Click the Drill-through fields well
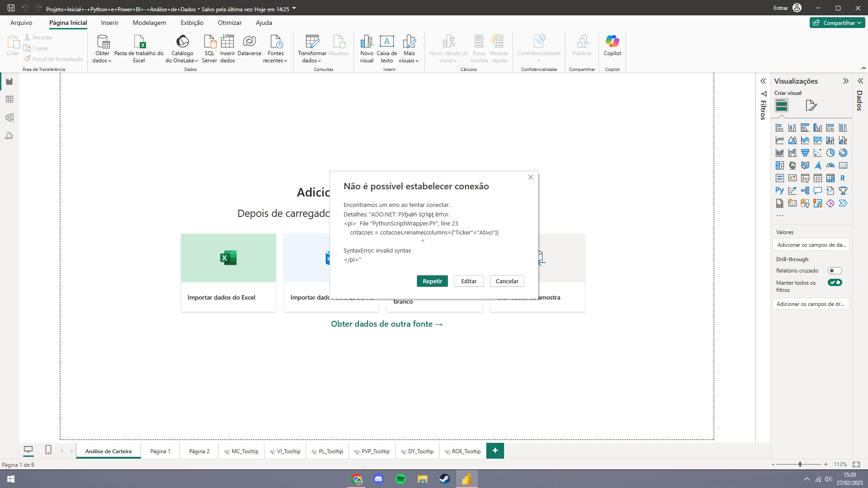868x488 pixels. (811, 304)
